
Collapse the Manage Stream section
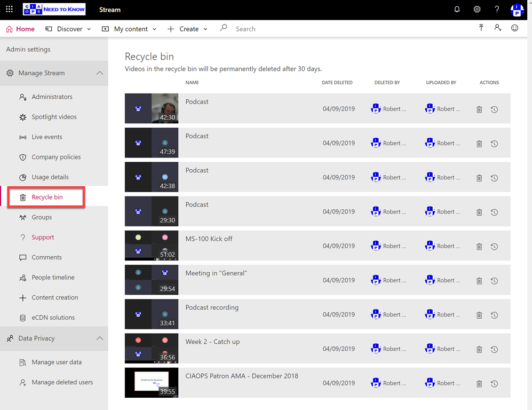[100, 73]
